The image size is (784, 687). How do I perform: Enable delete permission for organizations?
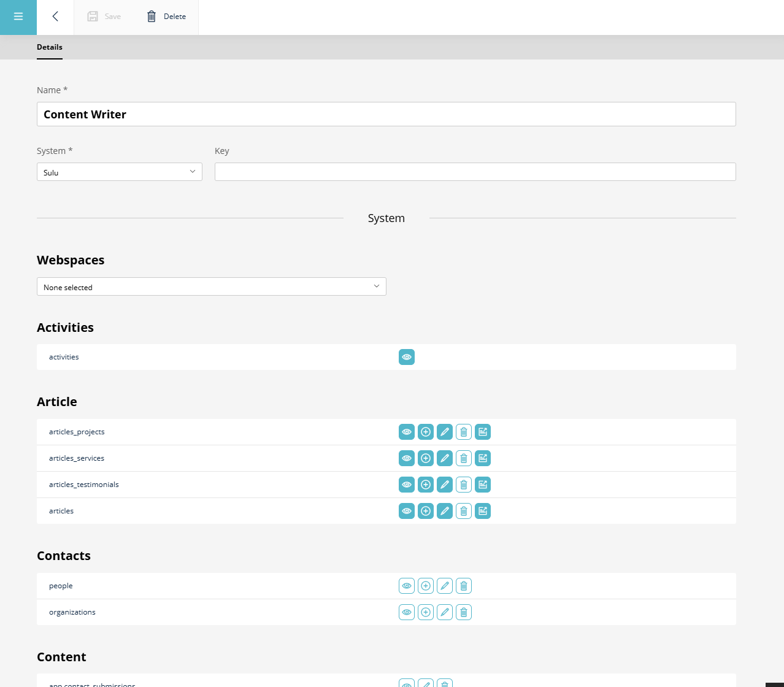coord(464,612)
